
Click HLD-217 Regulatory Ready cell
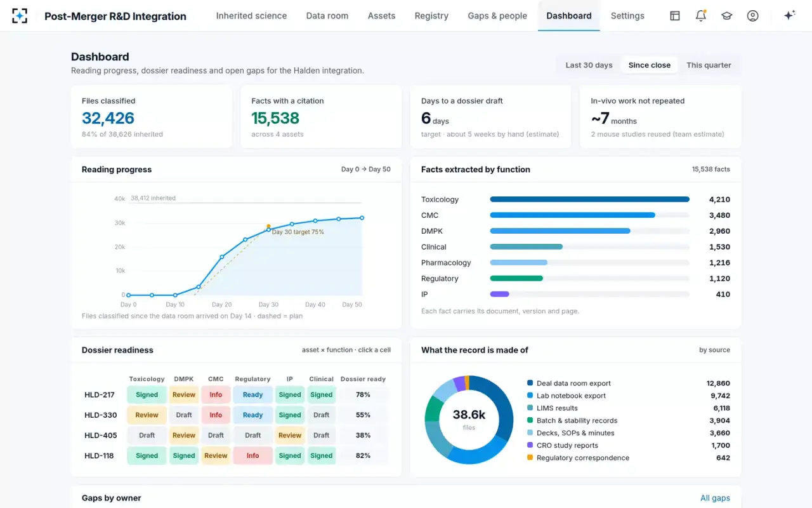[252, 394]
